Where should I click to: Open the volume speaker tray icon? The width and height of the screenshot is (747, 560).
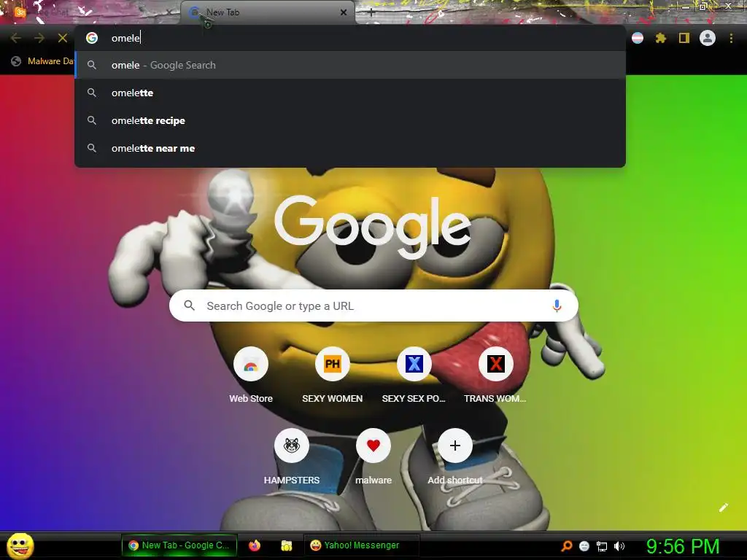click(x=619, y=546)
